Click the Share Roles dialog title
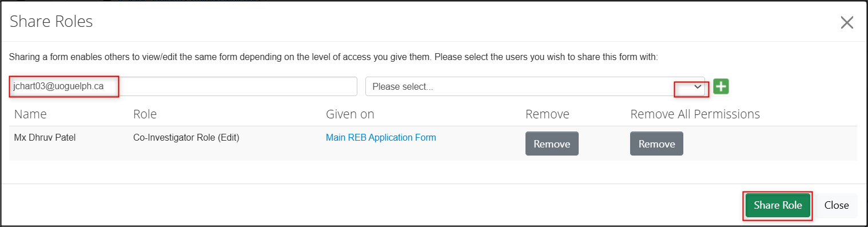The height and width of the screenshot is (227, 868). click(x=51, y=22)
